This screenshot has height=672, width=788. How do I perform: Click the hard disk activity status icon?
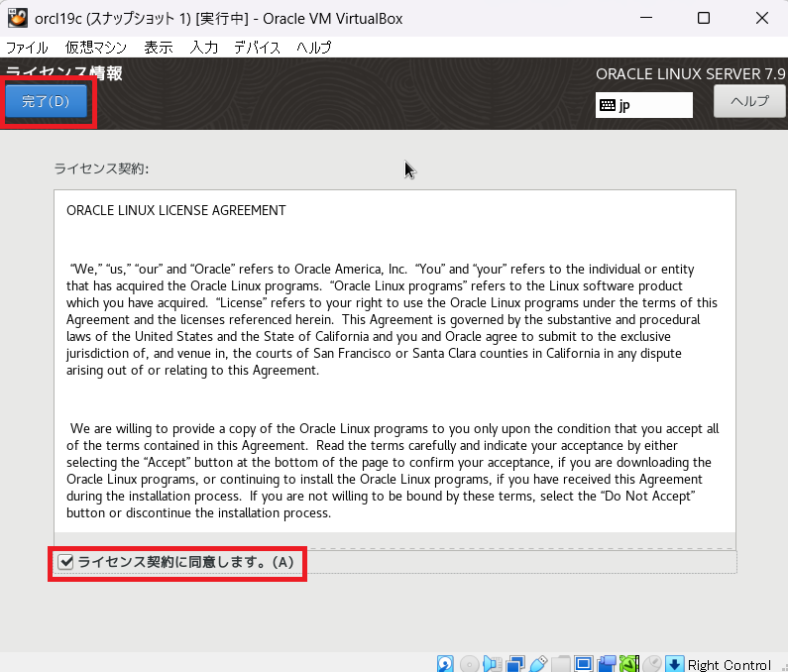[x=446, y=663]
